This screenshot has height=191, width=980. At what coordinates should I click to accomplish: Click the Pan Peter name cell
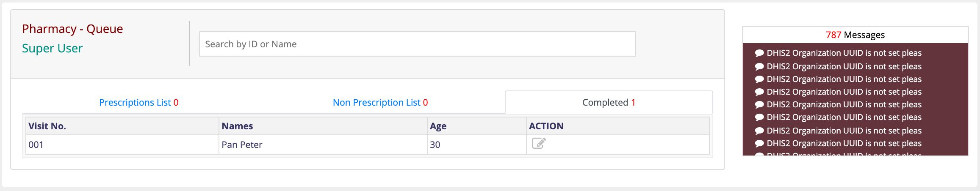click(242, 145)
